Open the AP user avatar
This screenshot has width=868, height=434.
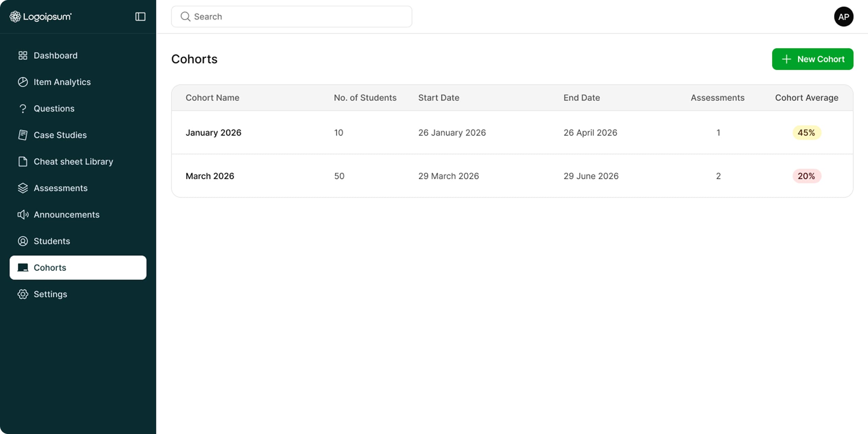point(844,17)
